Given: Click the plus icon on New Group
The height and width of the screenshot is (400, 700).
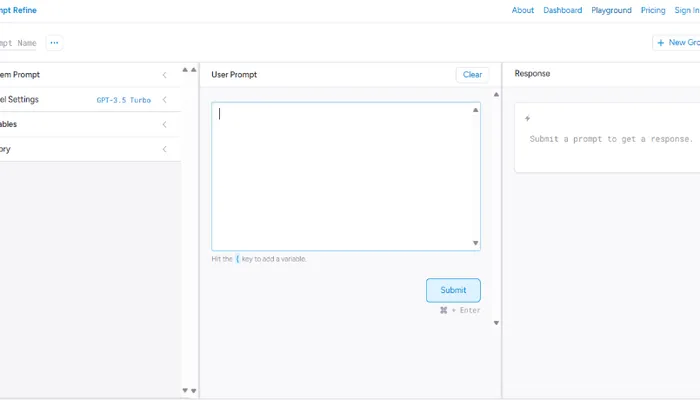Looking at the screenshot, I should (660, 43).
